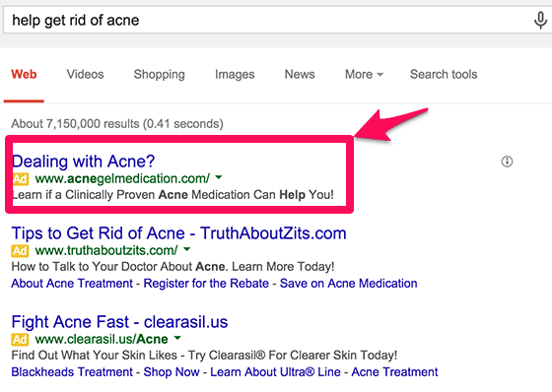Switch to the News tab
Image resolution: width=552 pixels, height=392 pixels.
pyautogui.click(x=300, y=74)
